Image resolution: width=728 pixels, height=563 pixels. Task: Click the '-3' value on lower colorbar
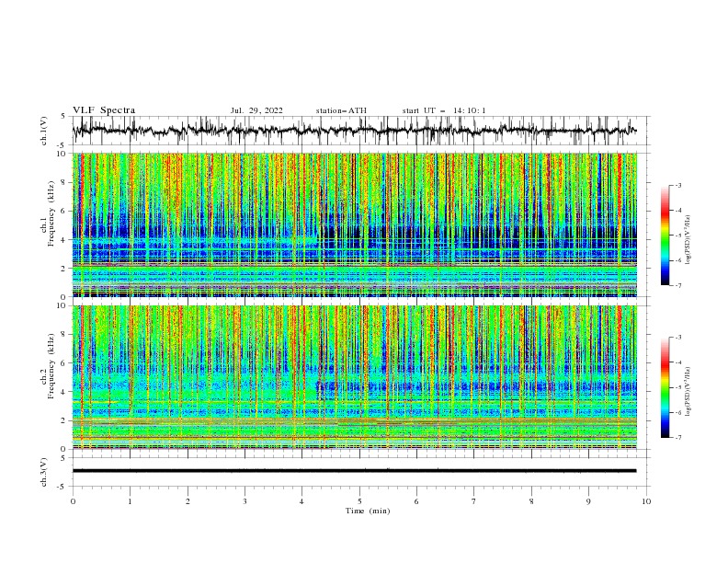point(677,338)
